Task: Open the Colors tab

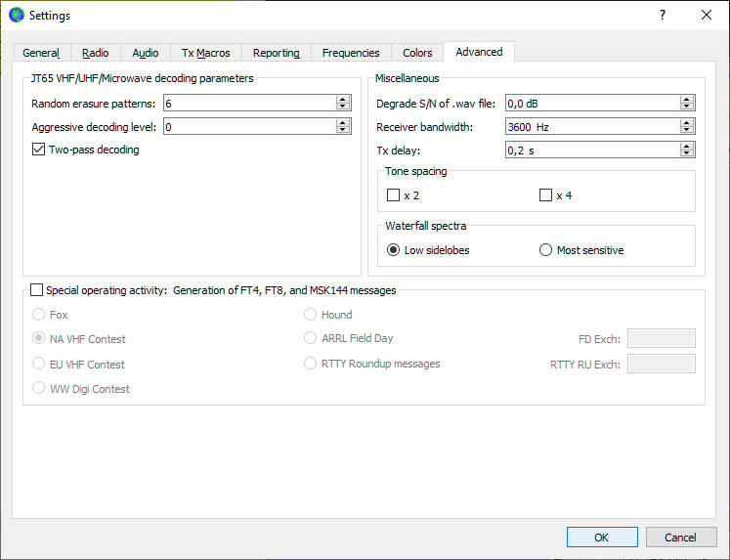Action: (x=417, y=53)
